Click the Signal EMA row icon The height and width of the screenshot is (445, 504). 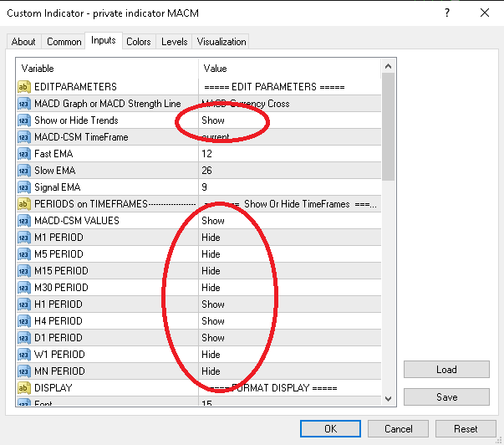coord(24,187)
